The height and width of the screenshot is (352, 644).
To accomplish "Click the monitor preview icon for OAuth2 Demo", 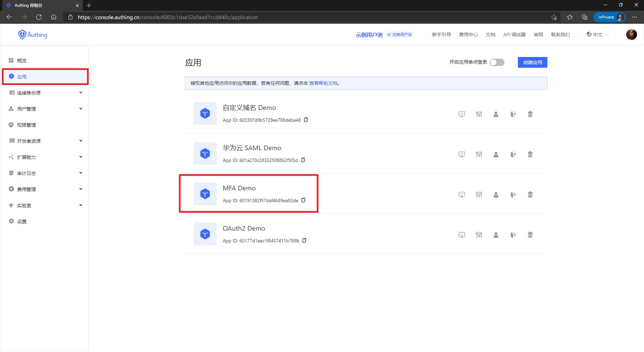I will tap(462, 235).
